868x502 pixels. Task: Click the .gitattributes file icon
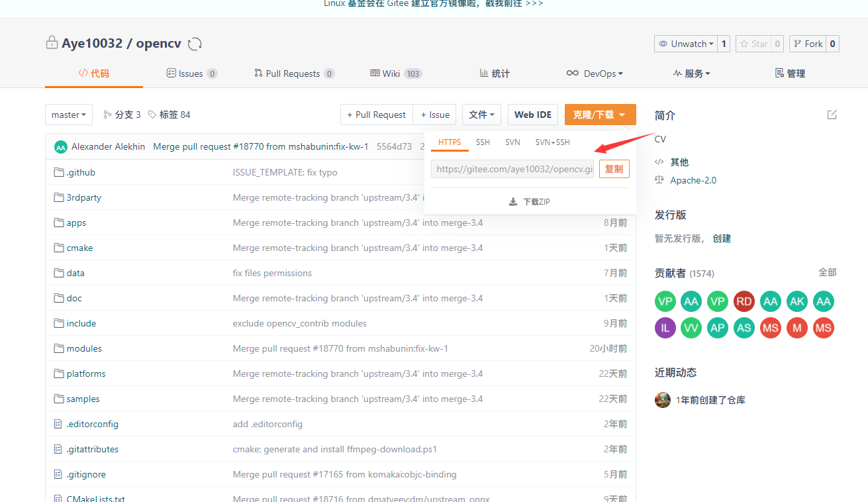point(58,449)
